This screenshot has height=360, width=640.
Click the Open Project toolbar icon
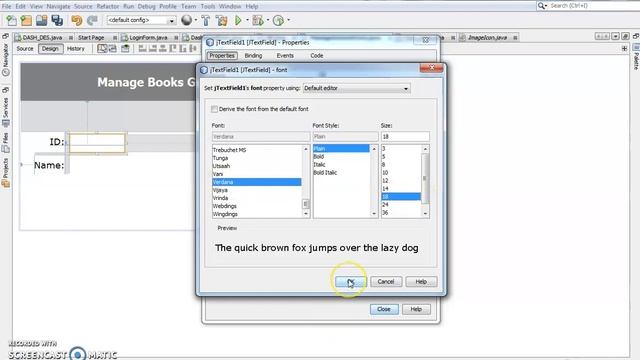click(x=42, y=20)
